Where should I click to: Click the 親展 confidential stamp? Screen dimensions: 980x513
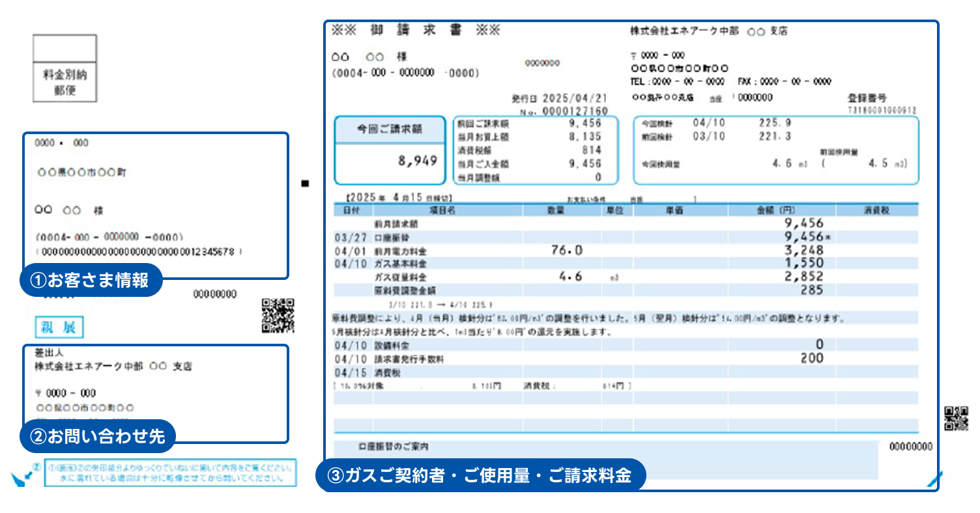(59, 327)
